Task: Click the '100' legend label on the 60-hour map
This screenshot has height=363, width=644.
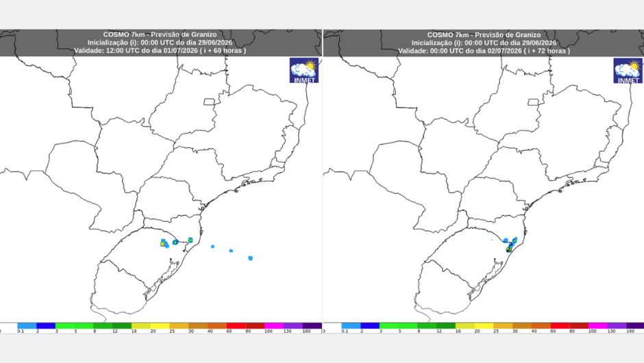Action: 268,331
